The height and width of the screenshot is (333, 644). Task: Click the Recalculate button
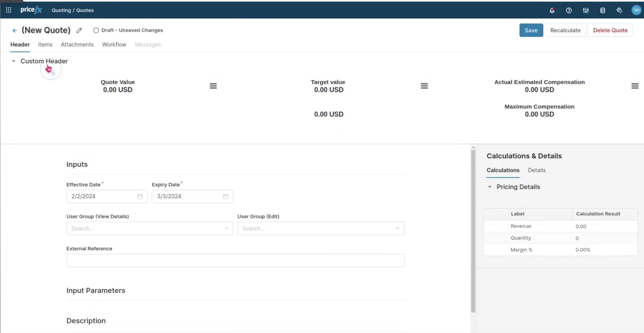tap(565, 30)
